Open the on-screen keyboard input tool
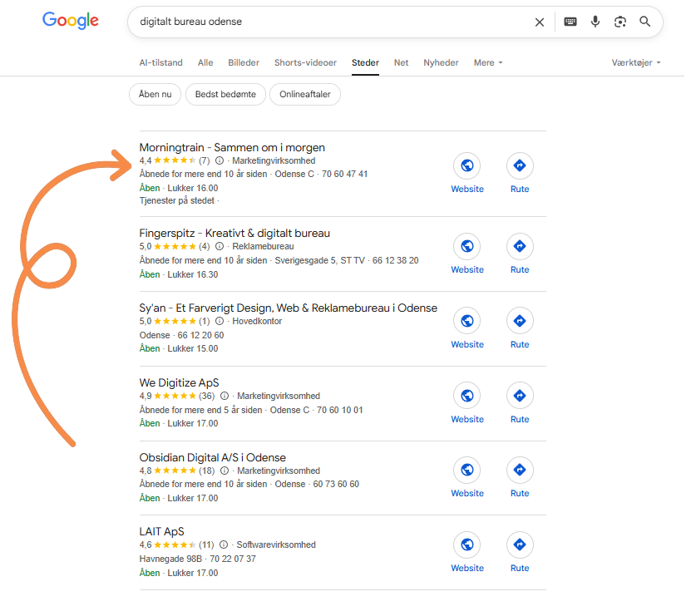The image size is (696, 616). click(570, 22)
